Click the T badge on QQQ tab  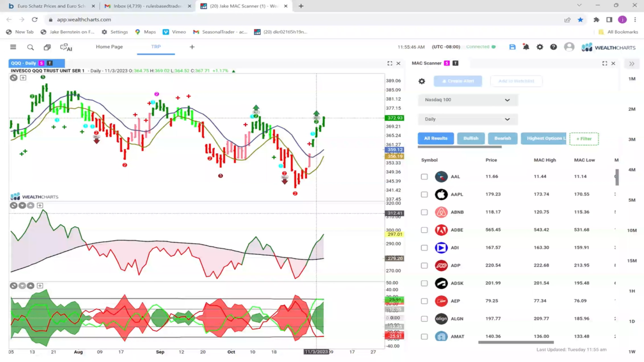50,63
